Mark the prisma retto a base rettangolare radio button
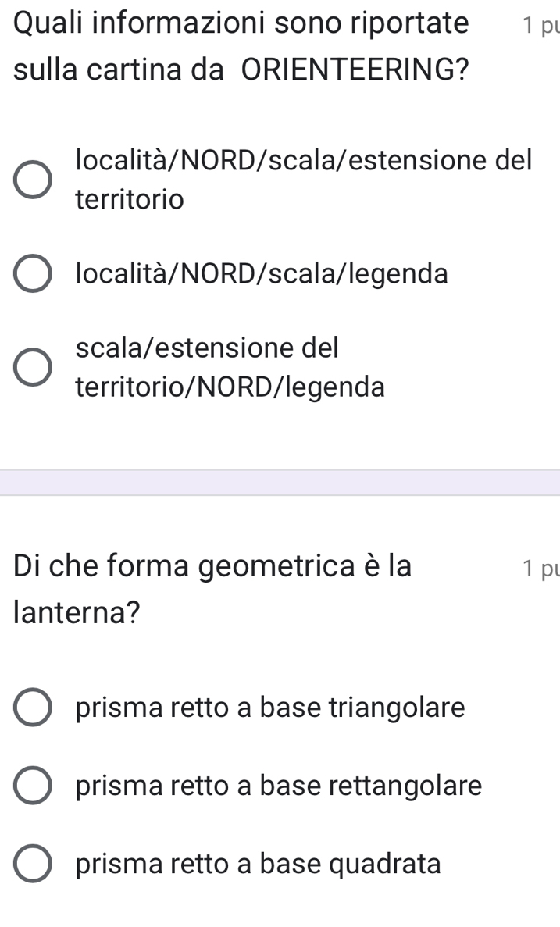This screenshot has height=927, width=560. click(x=34, y=786)
